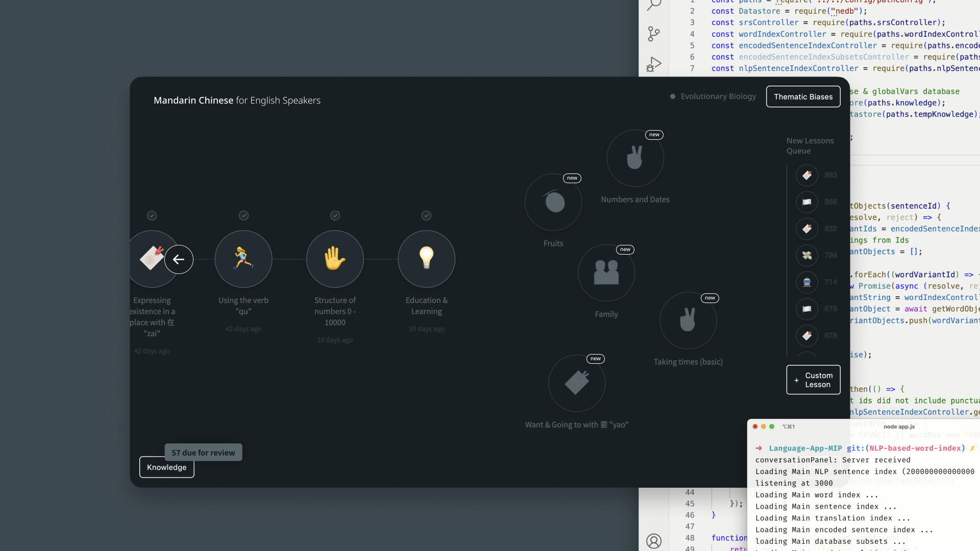Screen dimensions: 980x551
Task: Open the Knowledge panel button
Action: (x=166, y=467)
